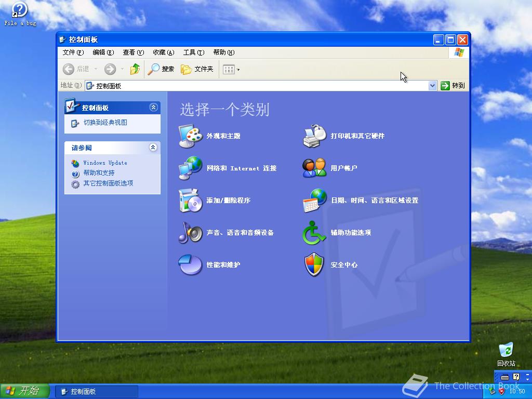The width and height of the screenshot is (532, 399).
Task: Open the view mode dropdown on the toolbar
Action: [x=236, y=69]
